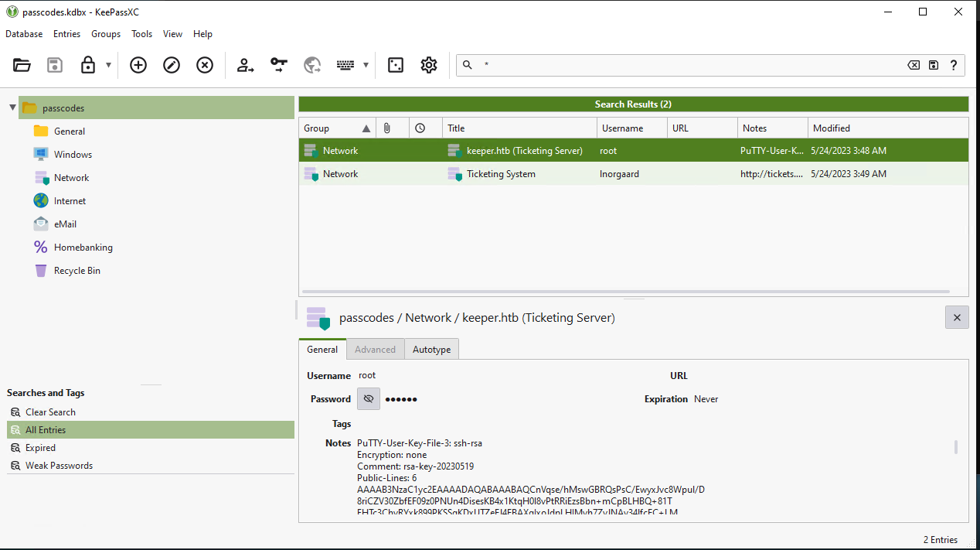Click the lock database icon
Image resolution: width=980 pixels, height=550 pixels.
click(88, 65)
